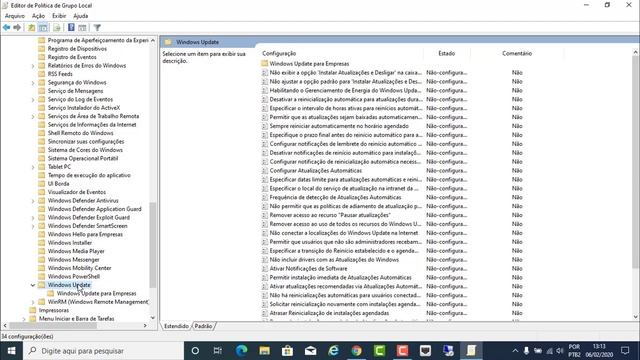Select Windows Update para Empresas in tree
The height and width of the screenshot is (360, 640).
(96, 293)
